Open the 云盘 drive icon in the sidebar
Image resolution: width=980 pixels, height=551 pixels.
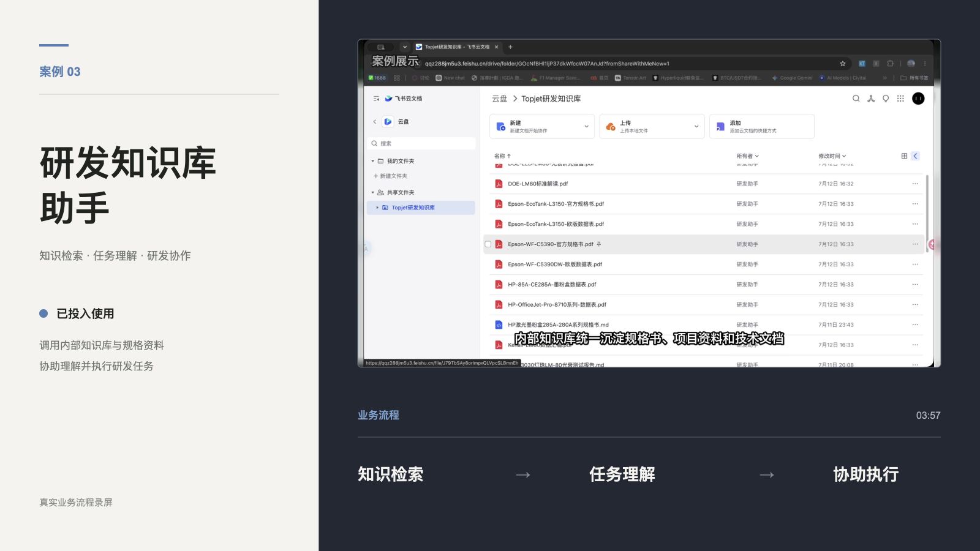click(x=388, y=122)
